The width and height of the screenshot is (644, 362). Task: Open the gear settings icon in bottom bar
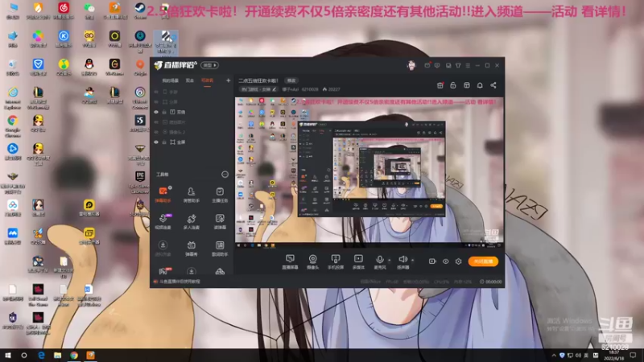(458, 261)
